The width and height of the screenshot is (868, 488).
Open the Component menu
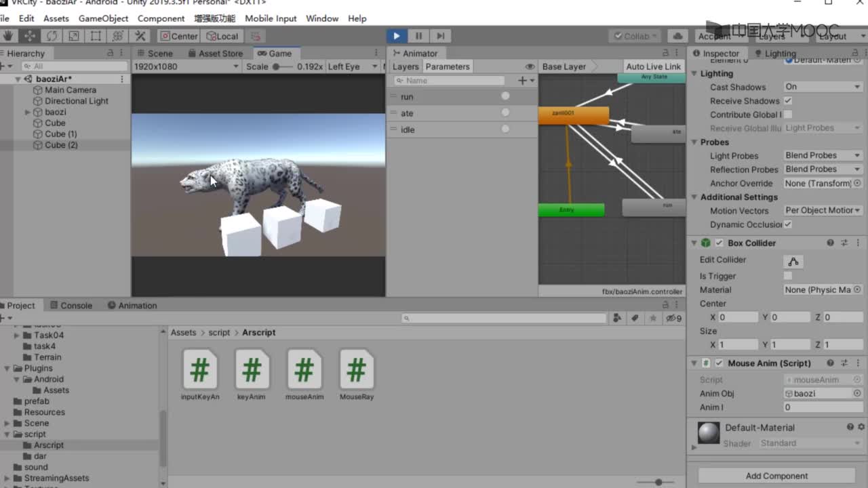(x=161, y=18)
